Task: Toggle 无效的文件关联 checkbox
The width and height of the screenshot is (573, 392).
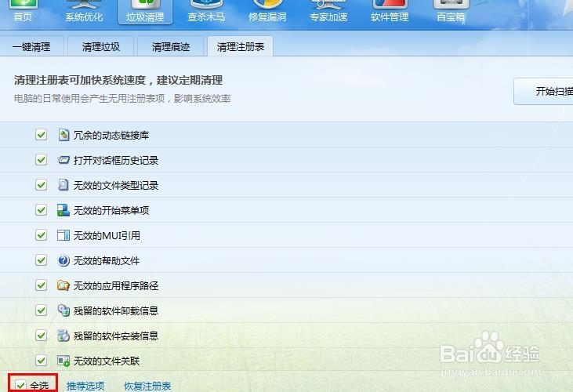Action: (x=42, y=361)
